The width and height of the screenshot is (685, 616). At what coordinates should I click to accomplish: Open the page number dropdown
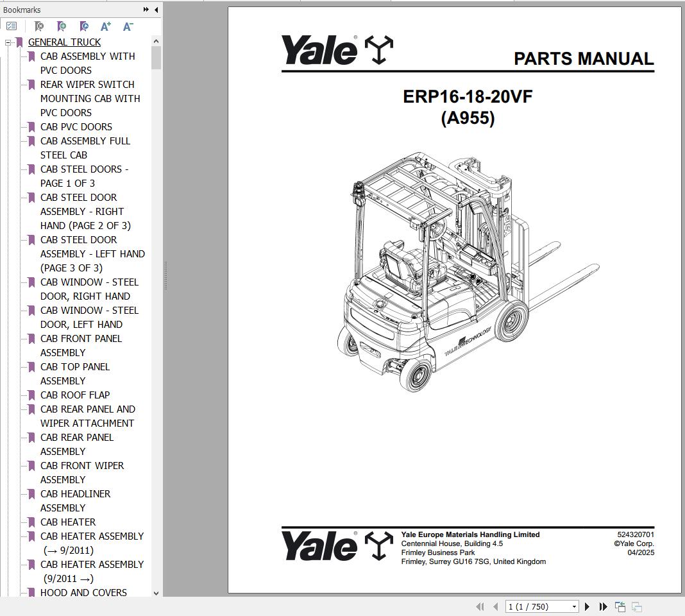(573, 606)
